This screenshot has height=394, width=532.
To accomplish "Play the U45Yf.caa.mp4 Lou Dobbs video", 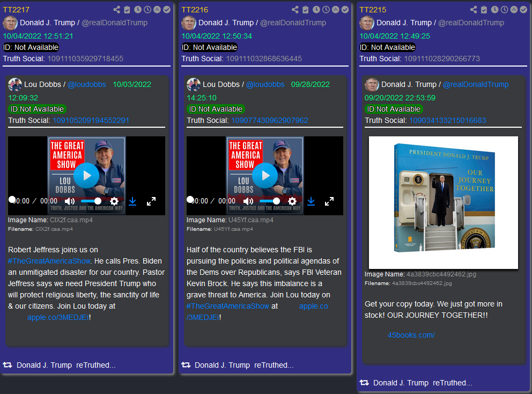I will point(265,176).
